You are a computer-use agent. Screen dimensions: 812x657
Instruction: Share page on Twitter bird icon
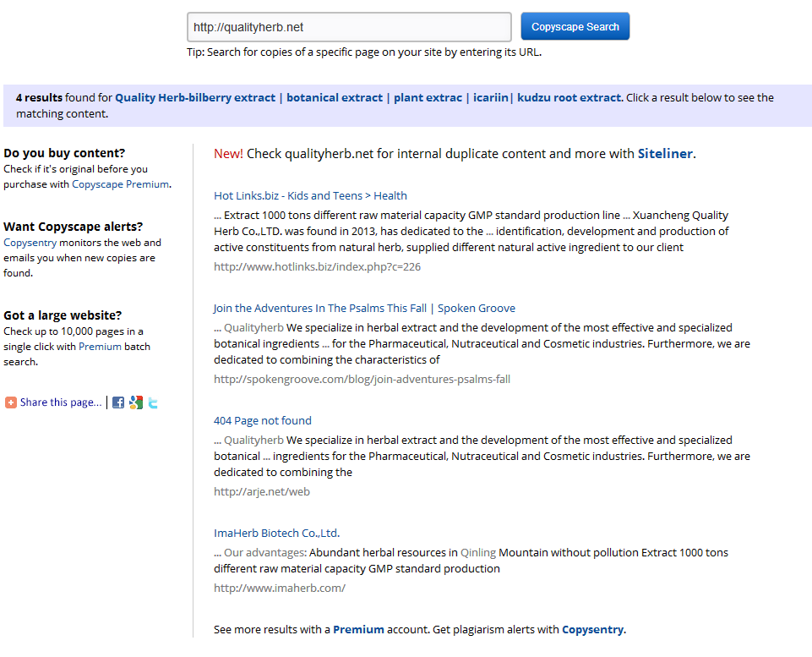point(153,402)
